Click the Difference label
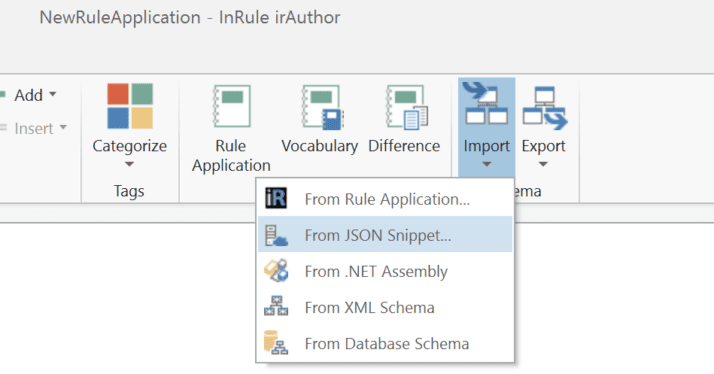The image size is (714, 374). click(404, 146)
